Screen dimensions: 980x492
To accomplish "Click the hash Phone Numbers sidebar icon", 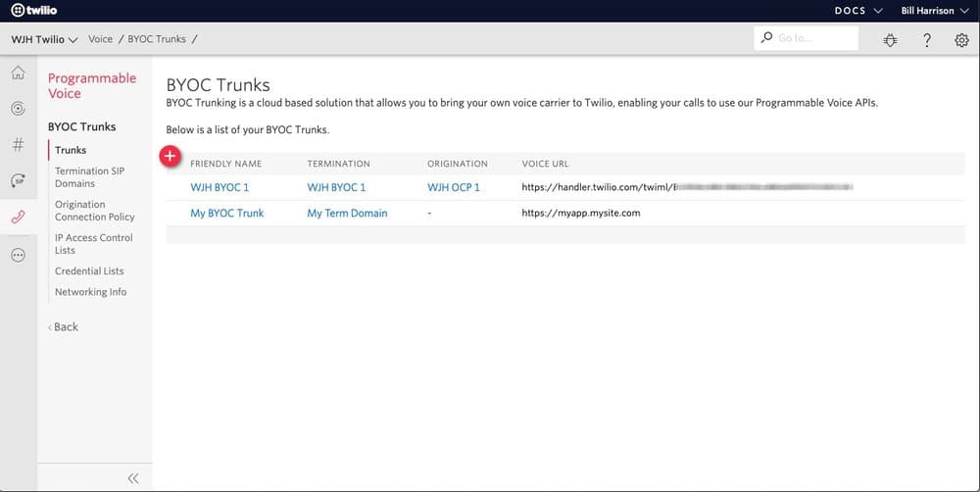I will pyautogui.click(x=18, y=145).
